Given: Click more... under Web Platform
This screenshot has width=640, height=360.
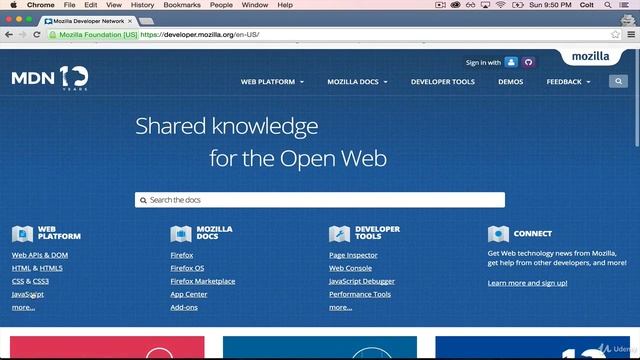Looking at the screenshot, I should (x=23, y=307).
